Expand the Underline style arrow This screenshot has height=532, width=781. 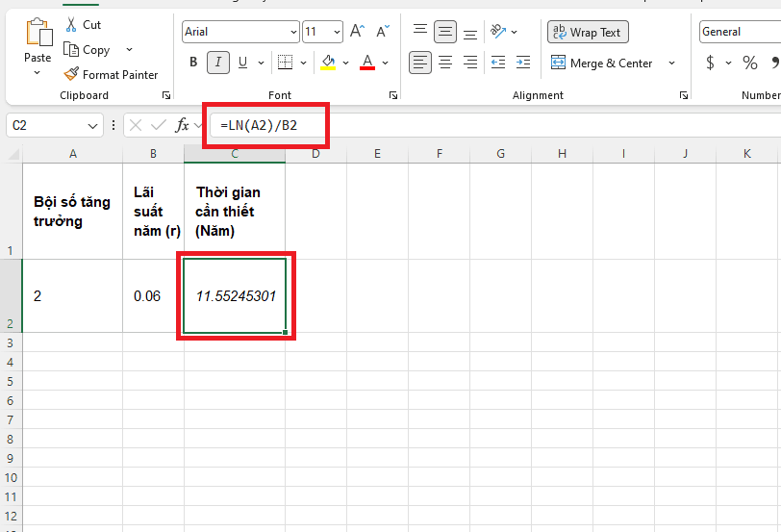click(x=261, y=63)
